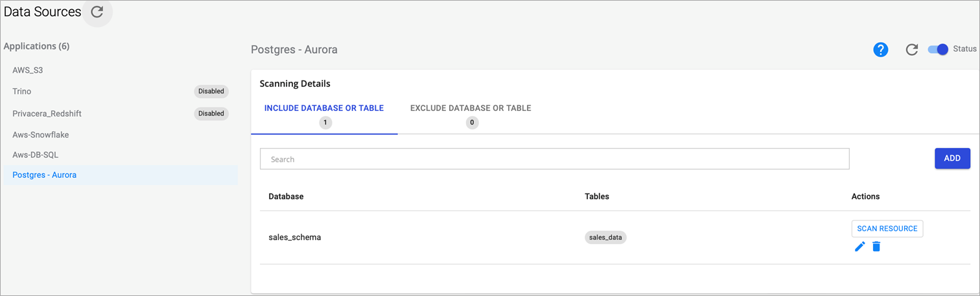The width and height of the screenshot is (980, 296).
Task: Toggle the Status switch off
Action: (x=938, y=49)
